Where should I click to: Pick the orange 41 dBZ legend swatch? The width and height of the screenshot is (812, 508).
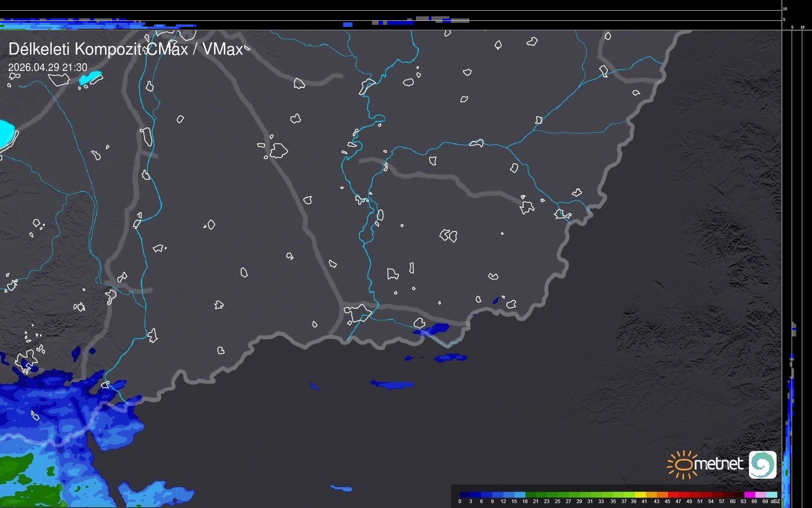tap(651, 495)
